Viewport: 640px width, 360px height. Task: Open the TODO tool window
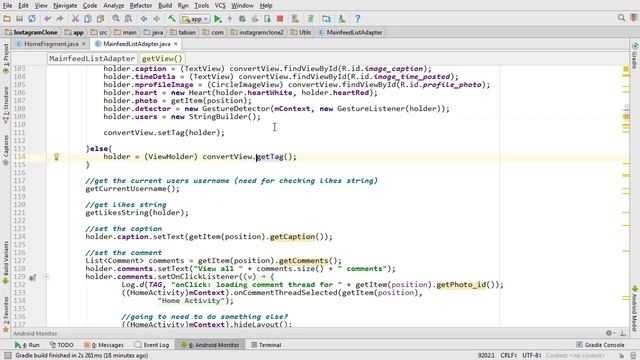click(x=62, y=345)
